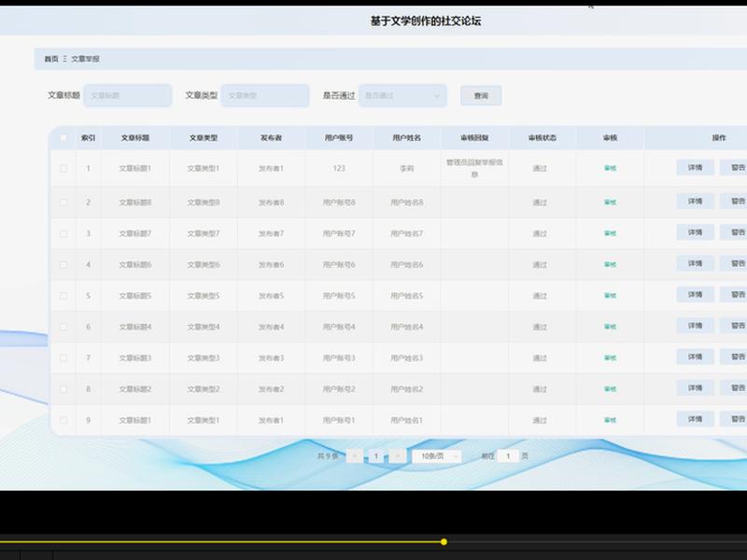Tick the checkbox for index 9 row
The width and height of the screenshot is (747, 560).
(63, 421)
